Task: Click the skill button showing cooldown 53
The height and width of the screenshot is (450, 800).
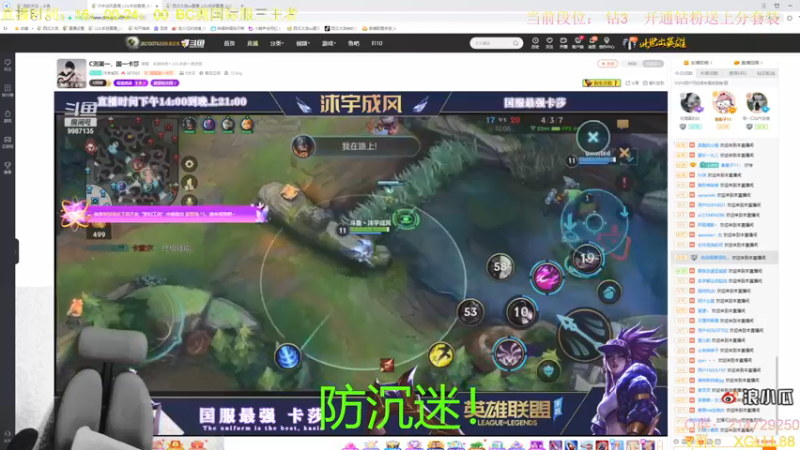Action: click(470, 311)
